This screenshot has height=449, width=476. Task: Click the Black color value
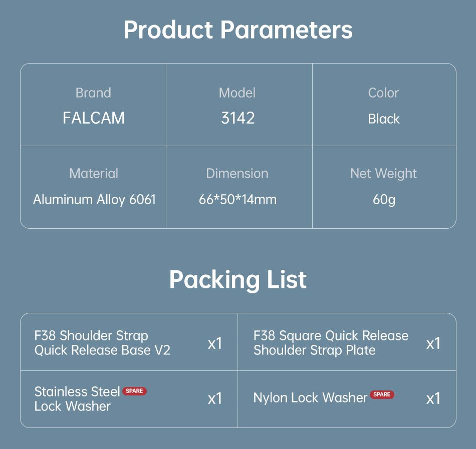(384, 119)
